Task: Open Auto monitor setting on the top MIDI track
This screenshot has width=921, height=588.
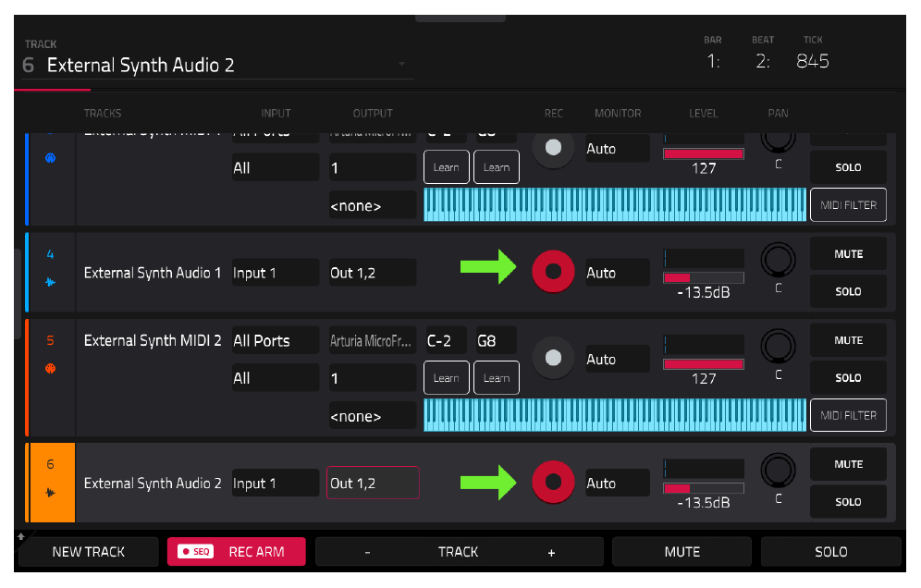Action: point(618,149)
